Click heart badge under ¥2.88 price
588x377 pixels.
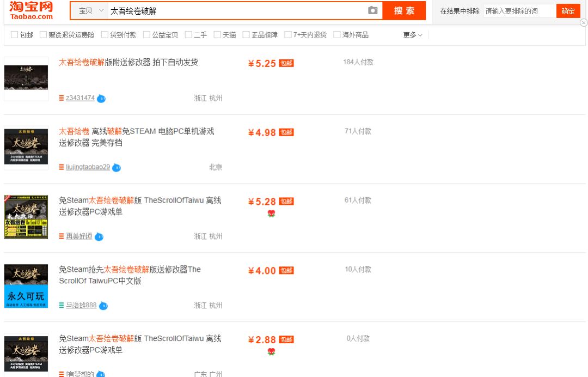point(271,351)
